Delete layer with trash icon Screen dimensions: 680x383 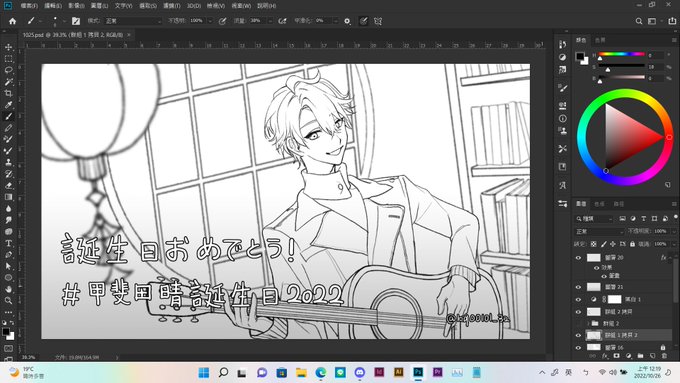(x=664, y=356)
